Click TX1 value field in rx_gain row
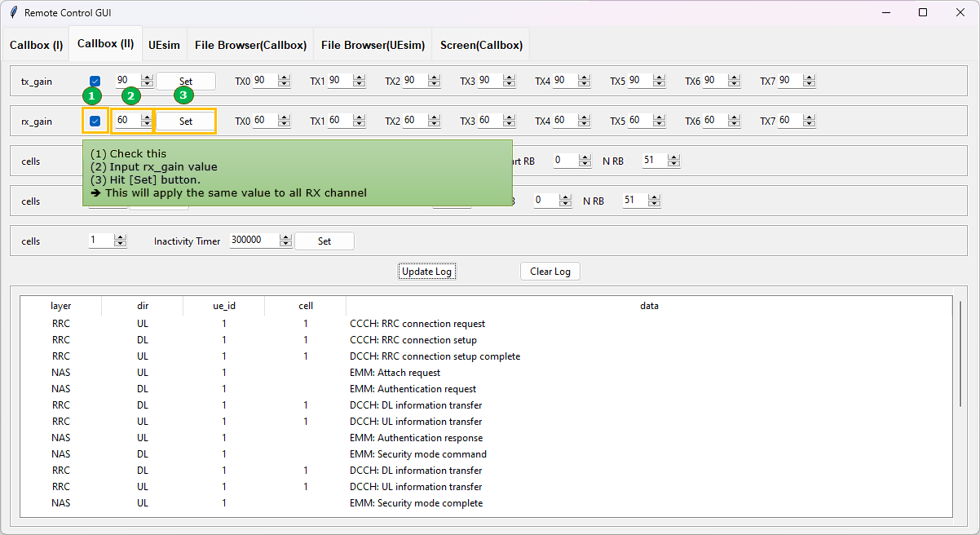 click(x=340, y=121)
